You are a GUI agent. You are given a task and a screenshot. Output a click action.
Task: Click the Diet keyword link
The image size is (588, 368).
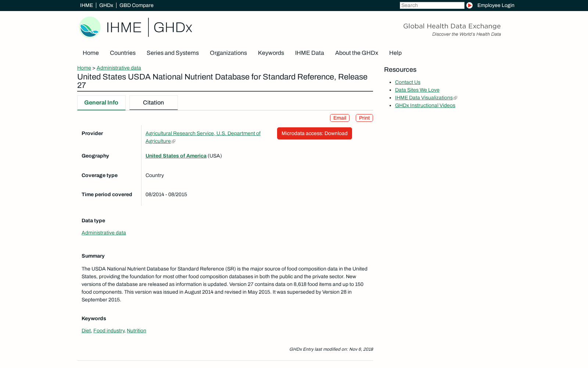point(86,330)
